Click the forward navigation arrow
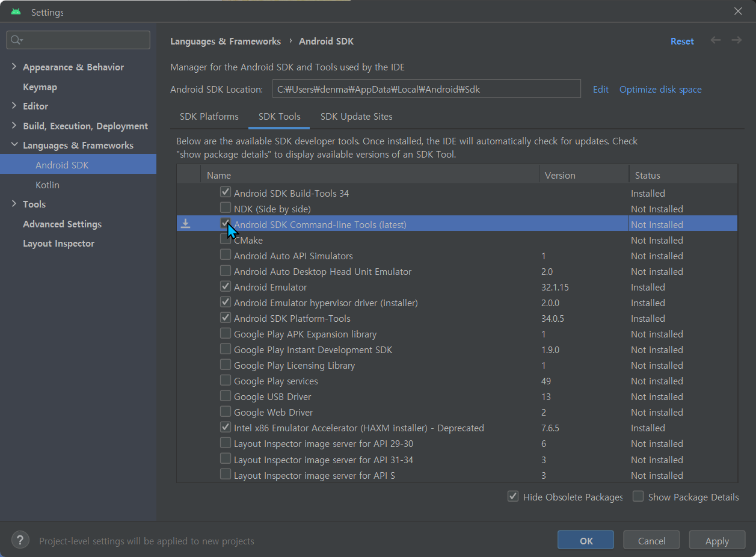756x557 pixels. [x=736, y=40]
